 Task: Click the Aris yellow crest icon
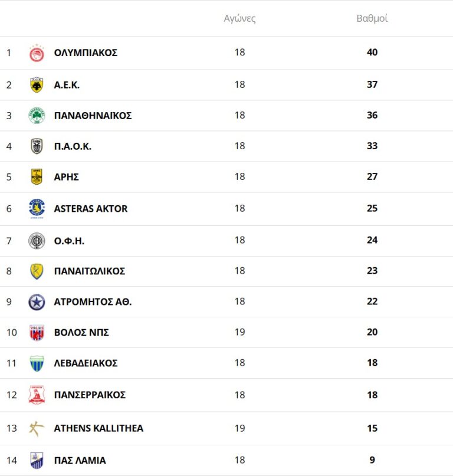(37, 177)
